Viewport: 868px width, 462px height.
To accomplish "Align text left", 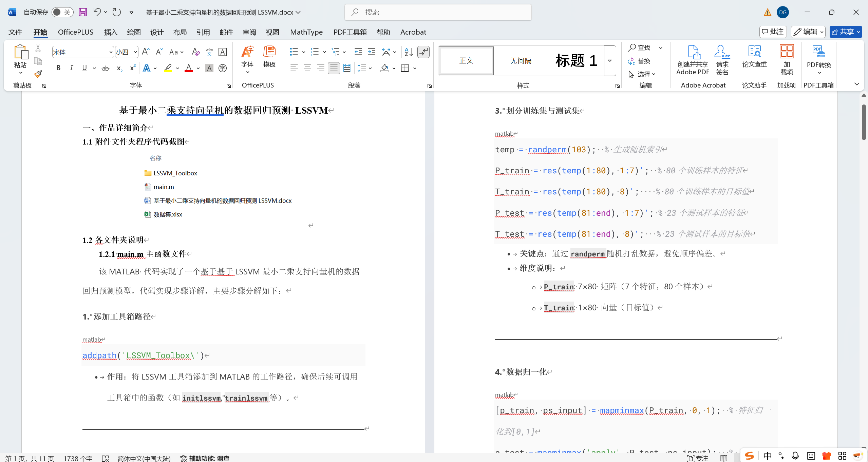I will [x=294, y=68].
